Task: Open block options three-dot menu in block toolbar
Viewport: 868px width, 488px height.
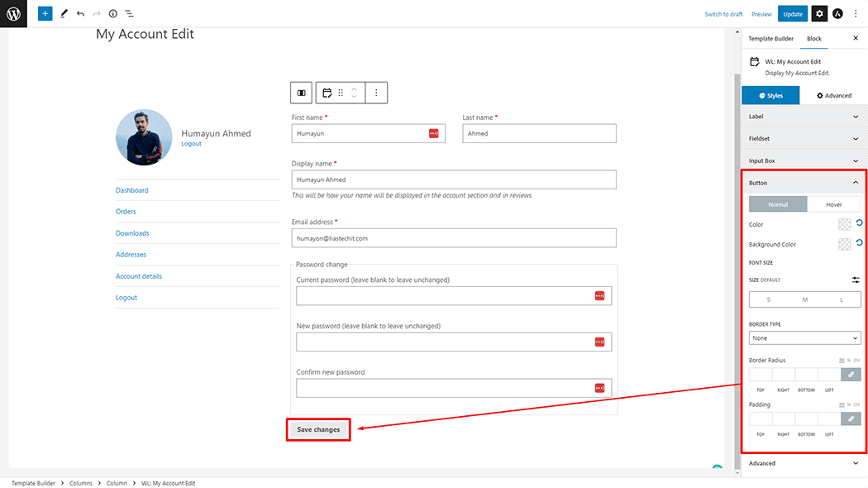Action: [x=376, y=93]
